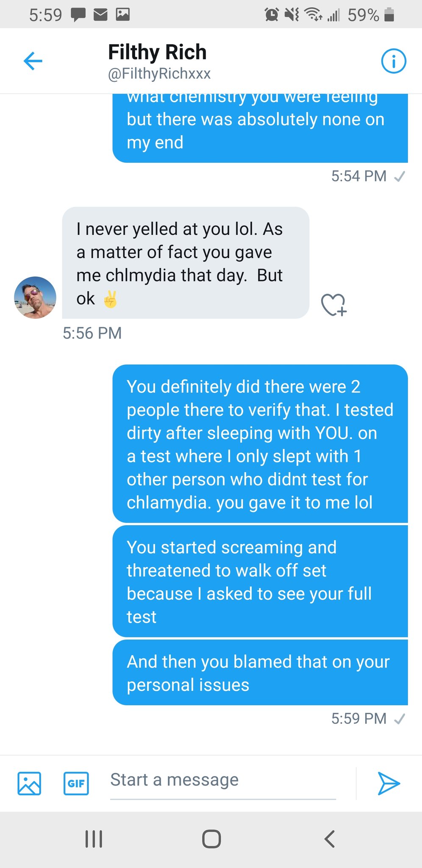Tap the "You started screaming" message bubble

pyautogui.click(x=260, y=581)
